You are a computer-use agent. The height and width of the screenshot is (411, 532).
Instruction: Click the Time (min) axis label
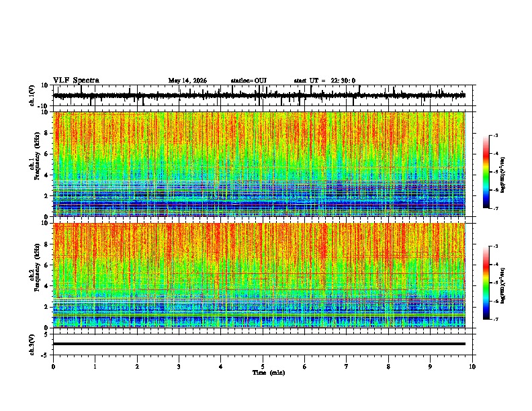[269, 373]
